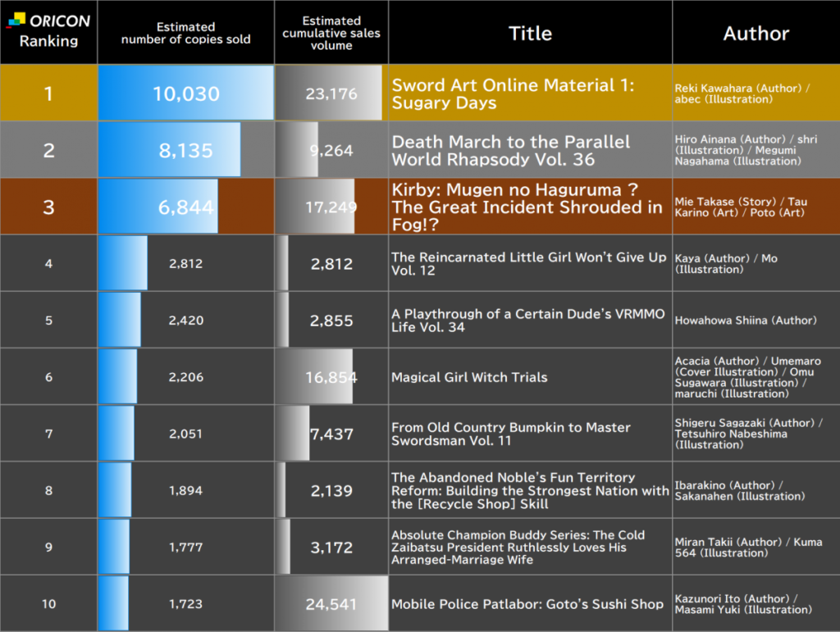Click the 7,437 cumulative sales value
This screenshot has height=632, width=840.
(x=331, y=434)
